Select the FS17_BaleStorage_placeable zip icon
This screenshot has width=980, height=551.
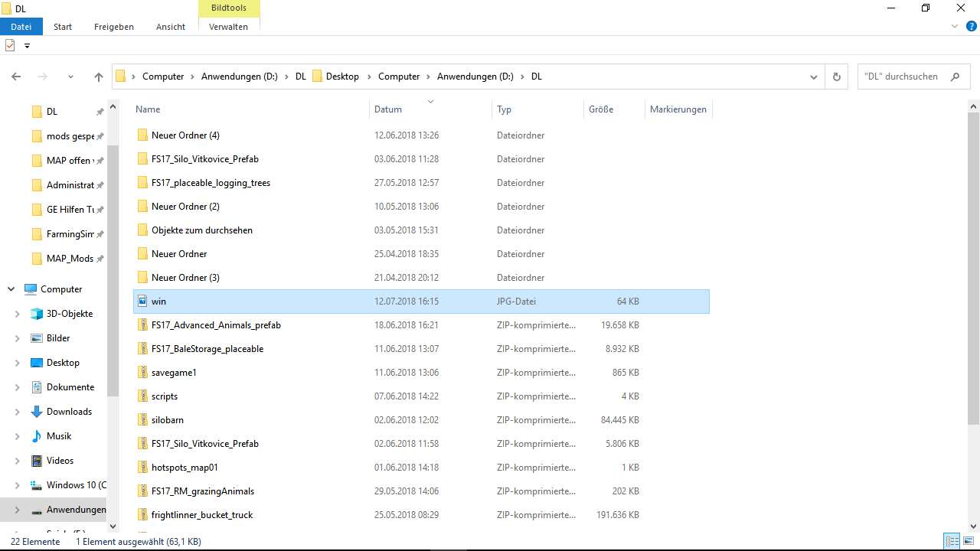(142, 349)
